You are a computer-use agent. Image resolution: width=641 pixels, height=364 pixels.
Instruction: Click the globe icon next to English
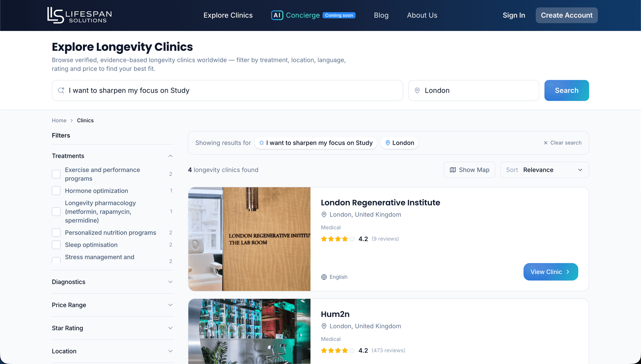(324, 277)
